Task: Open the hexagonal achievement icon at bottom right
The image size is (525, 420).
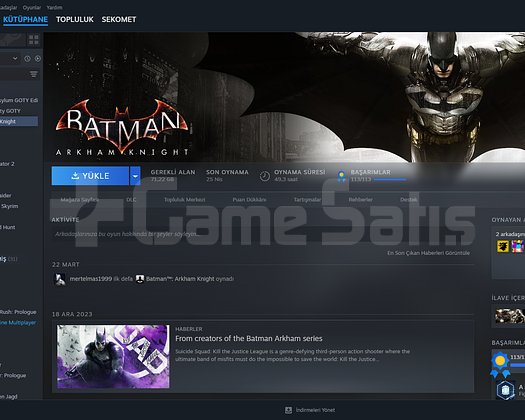Action: pyautogui.click(x=506, y=390)
